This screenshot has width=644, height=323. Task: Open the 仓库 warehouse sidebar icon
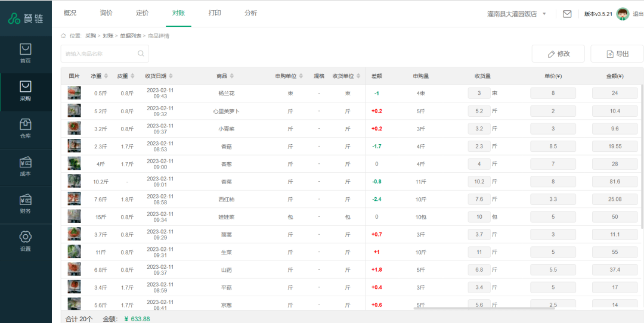click(25, 125)
